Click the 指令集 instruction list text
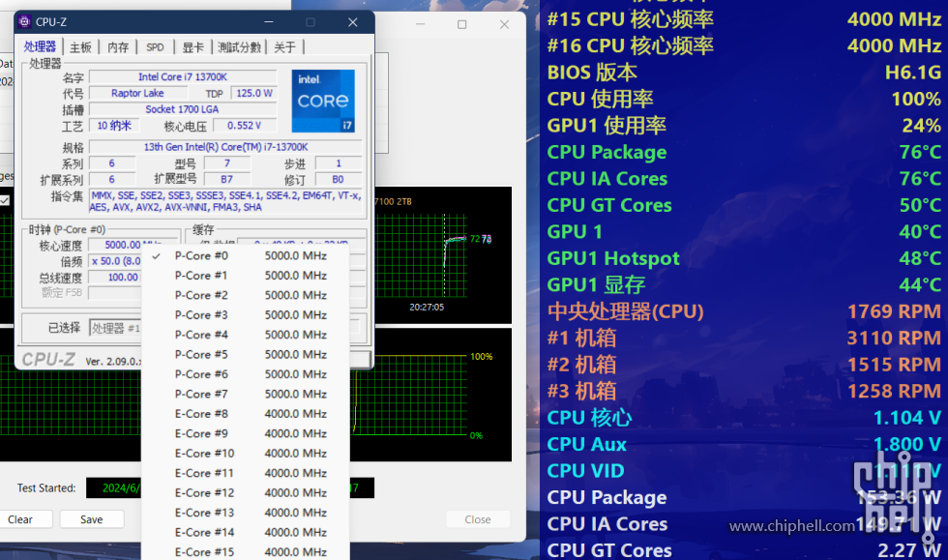948x560 pixels. [x=226, y=201]
